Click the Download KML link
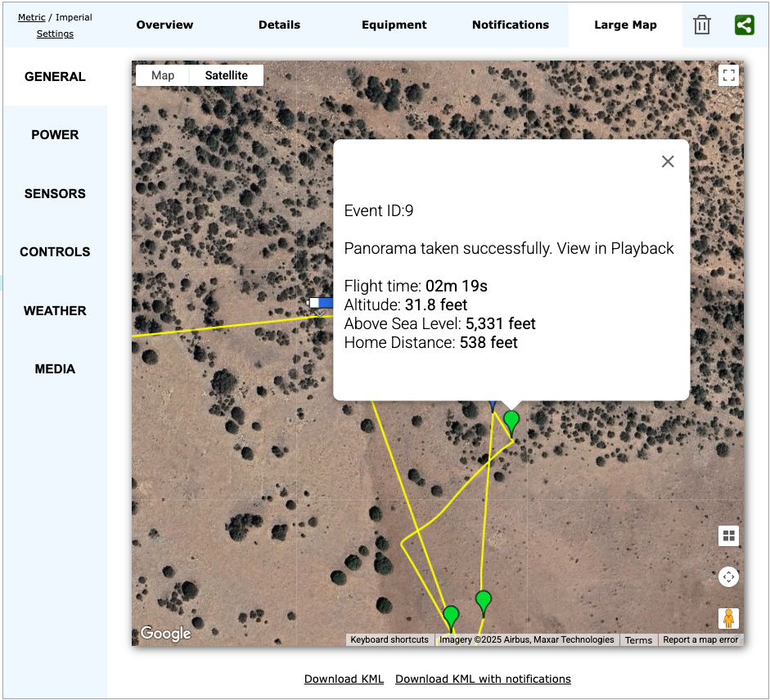This screenshot has width=770, height=700. [x=344, y=679]
